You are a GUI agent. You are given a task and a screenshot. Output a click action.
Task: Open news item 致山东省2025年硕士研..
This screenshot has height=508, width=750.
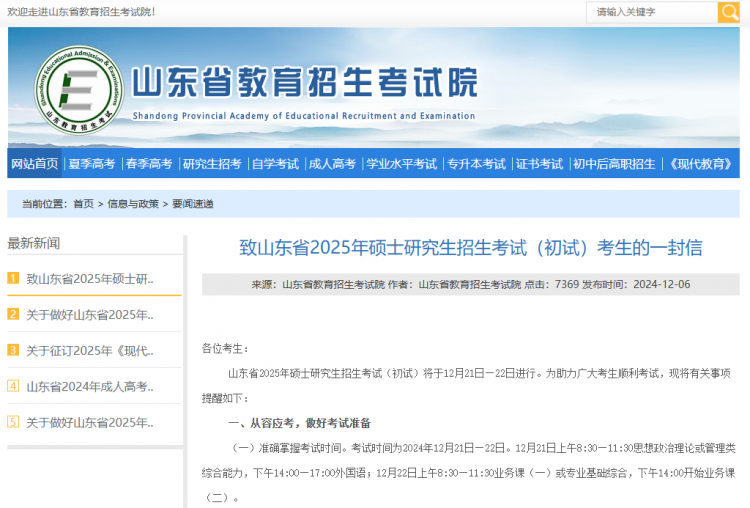pyautogui.click(x=90, y=279)
